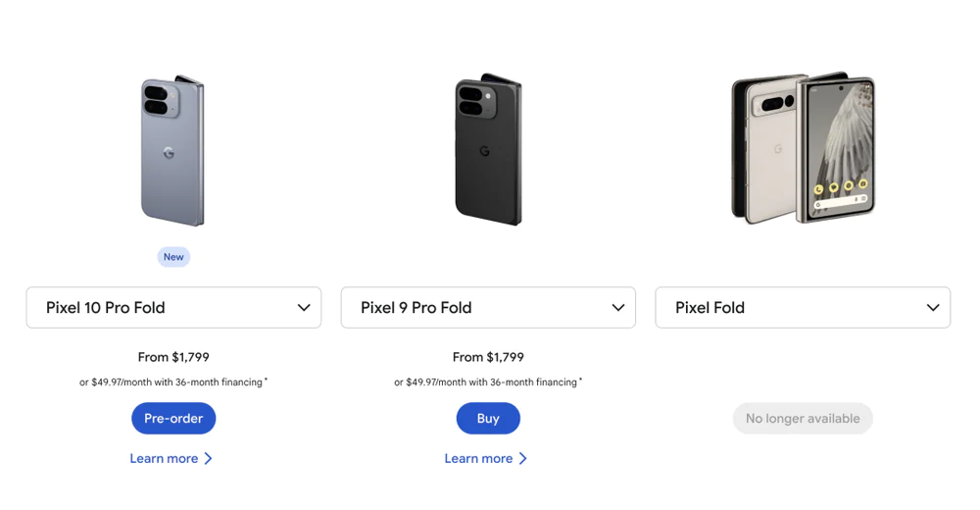Open Learn more under Pixel 10 Pro Fold
The image size is (980, 510).
pos(164,459)
